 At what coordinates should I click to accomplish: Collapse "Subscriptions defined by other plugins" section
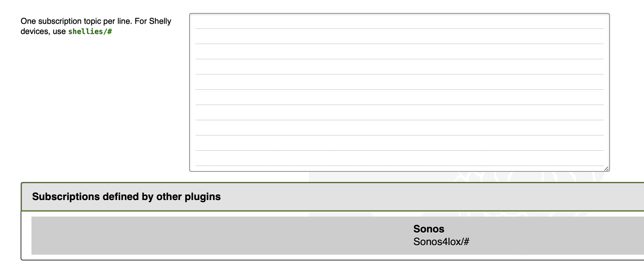coord(126,197)
